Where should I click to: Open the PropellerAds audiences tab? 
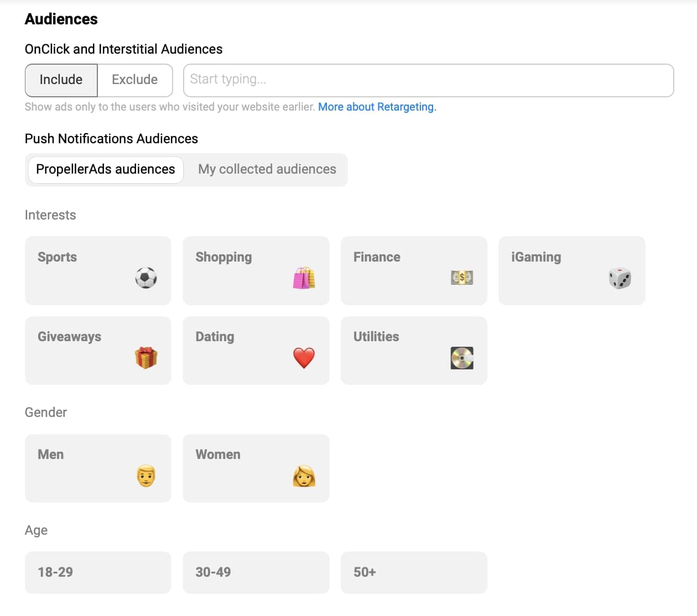(x=105, y=169)
